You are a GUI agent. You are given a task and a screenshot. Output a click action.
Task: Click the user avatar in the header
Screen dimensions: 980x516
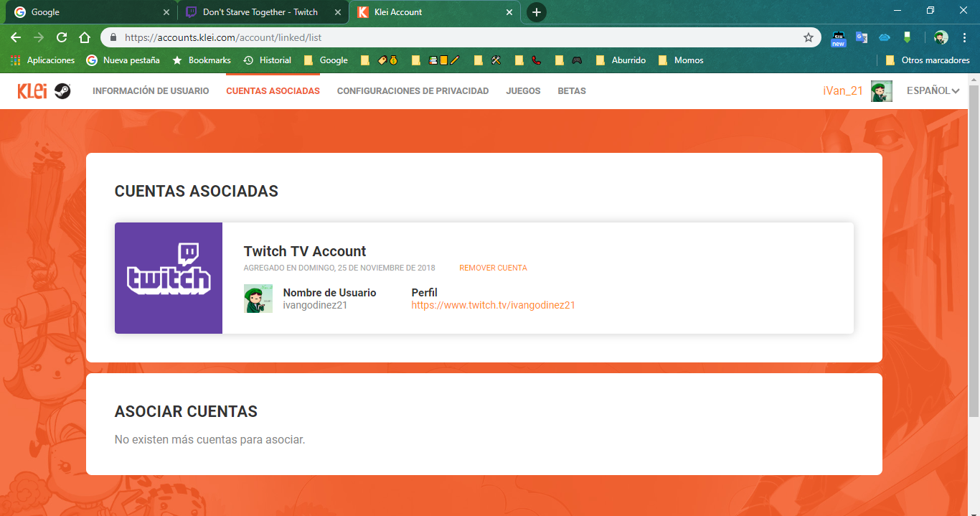[882, 91]
